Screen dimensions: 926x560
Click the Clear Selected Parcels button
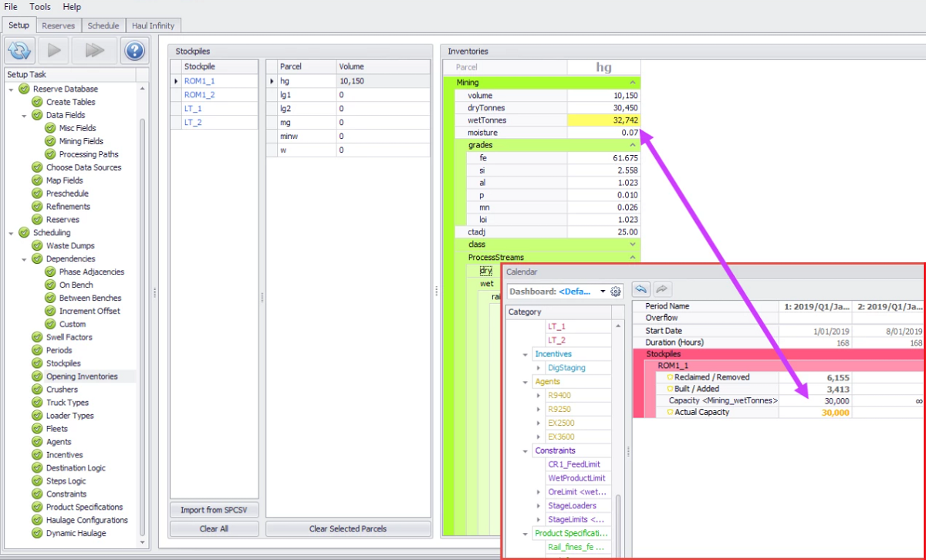[x=348, y=528]
